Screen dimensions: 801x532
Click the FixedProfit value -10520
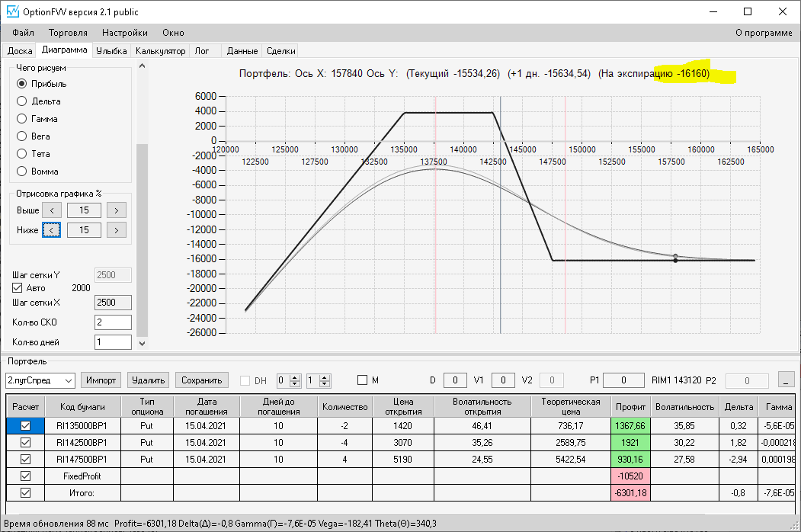tap(630, 476)
